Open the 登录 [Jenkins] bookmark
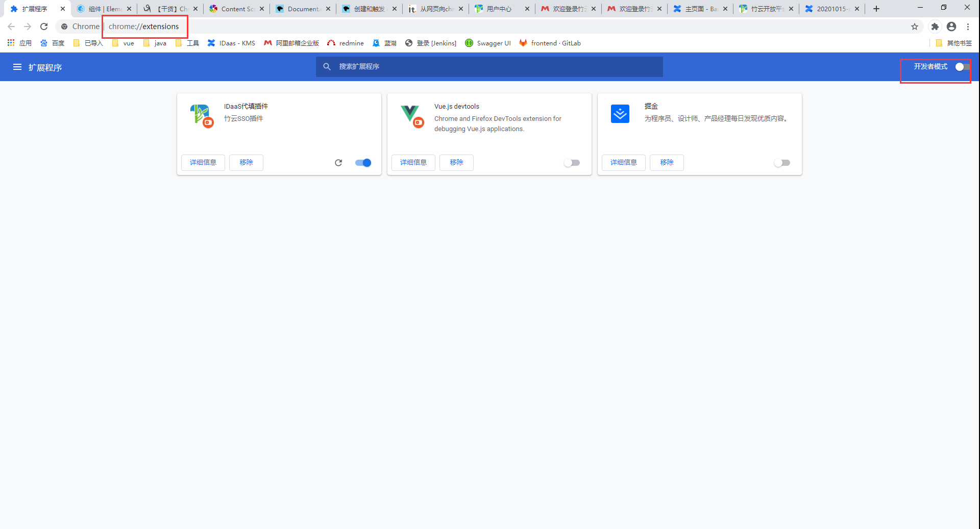Screen dimensions: 980x529 click(431, 43)
